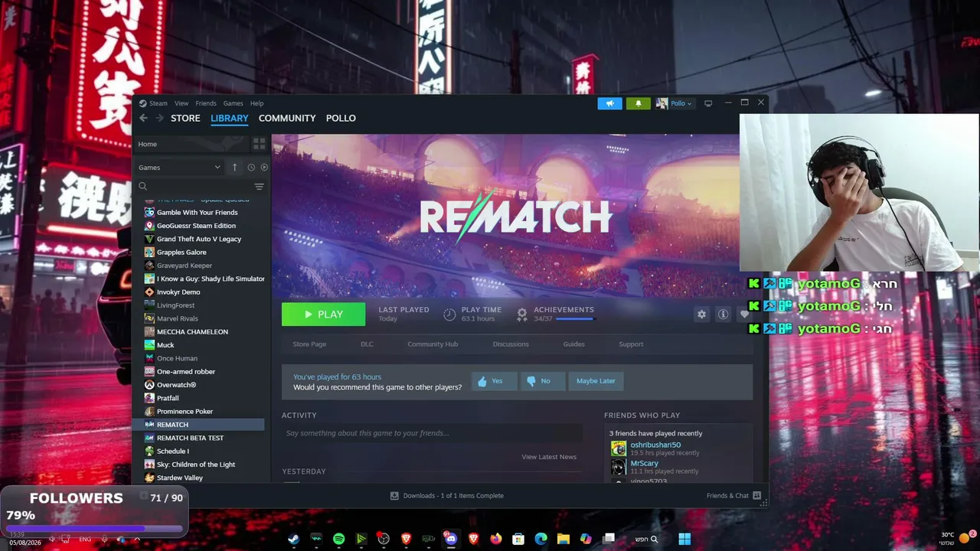Go back with the Steam back arrow
Image resolution: width=980 pixels, height=551 pixels.
143,118
